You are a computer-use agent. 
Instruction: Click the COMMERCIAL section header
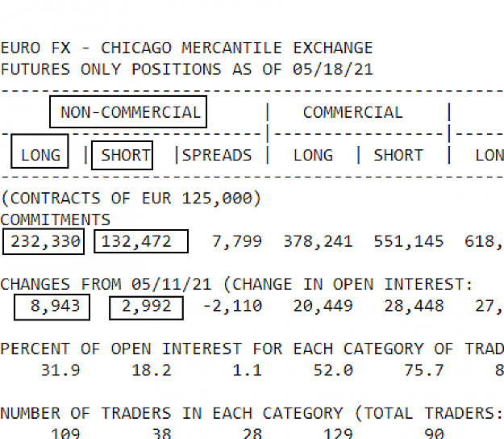click(x=352, y=112)
